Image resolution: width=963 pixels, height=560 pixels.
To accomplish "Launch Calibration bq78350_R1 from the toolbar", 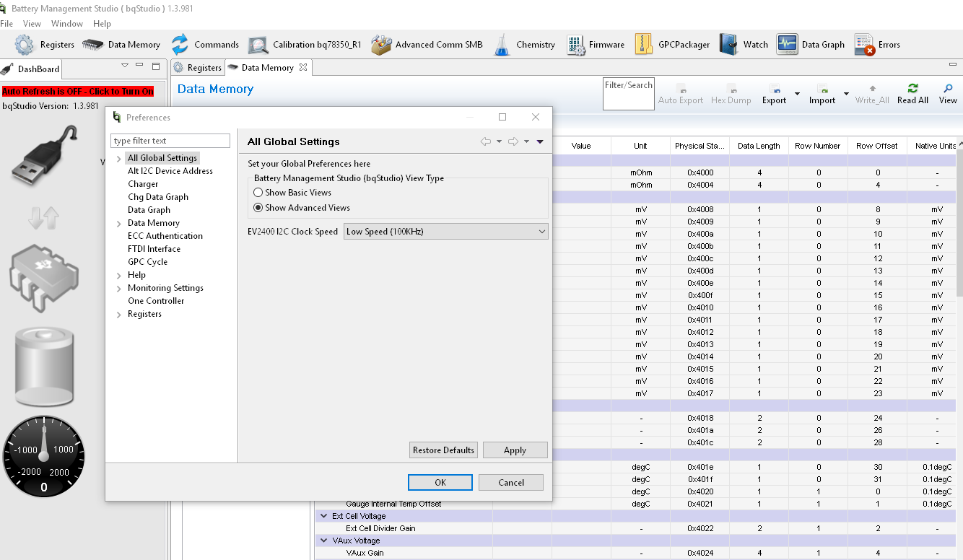I will [x=305, y=45].
